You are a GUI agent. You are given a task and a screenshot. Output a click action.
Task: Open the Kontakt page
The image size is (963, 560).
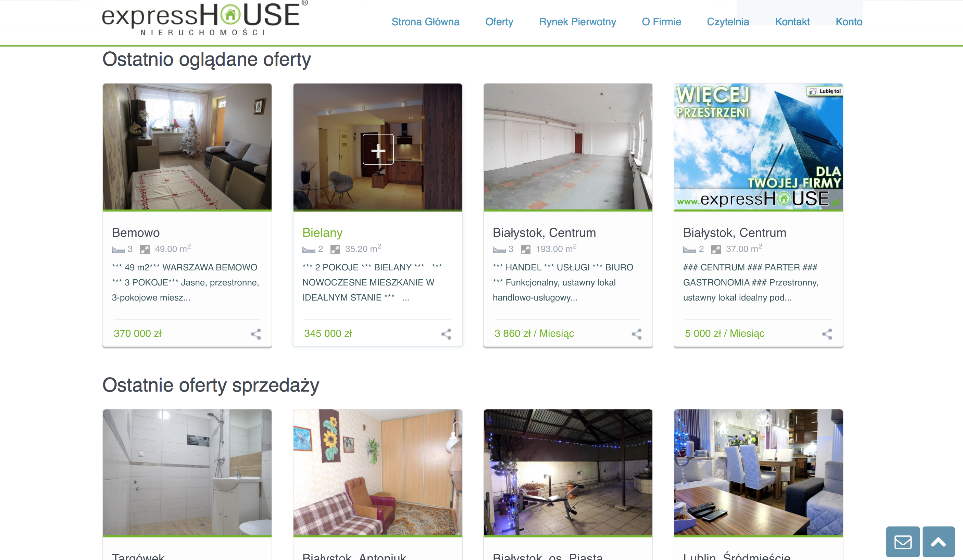point(792,22)
